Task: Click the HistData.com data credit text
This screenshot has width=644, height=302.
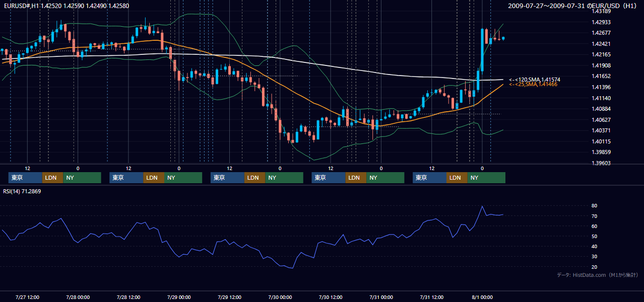Action: [x=598, y=275]
